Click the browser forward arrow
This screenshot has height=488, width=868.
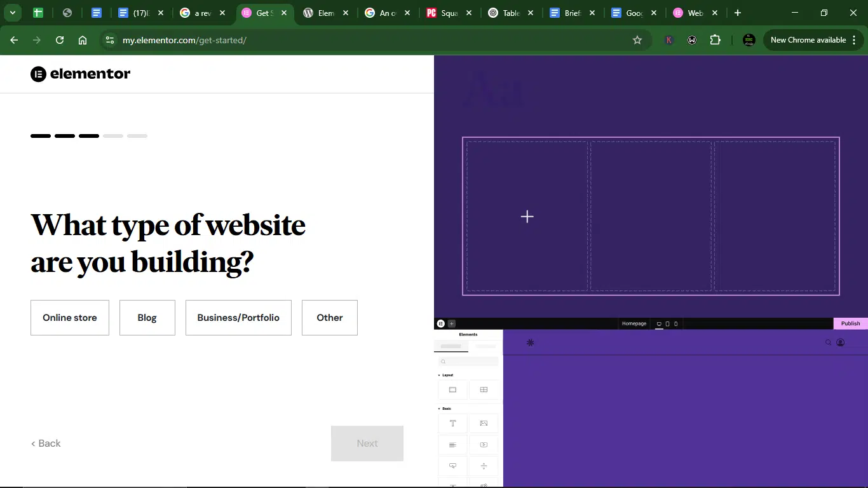(37, 40)
